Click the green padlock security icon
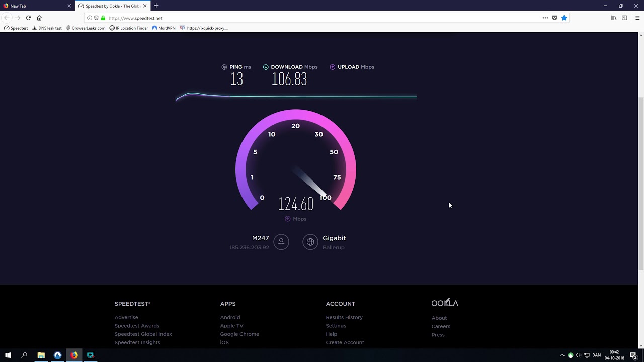This screenshot has width=644, height=362. coord(103,18)
